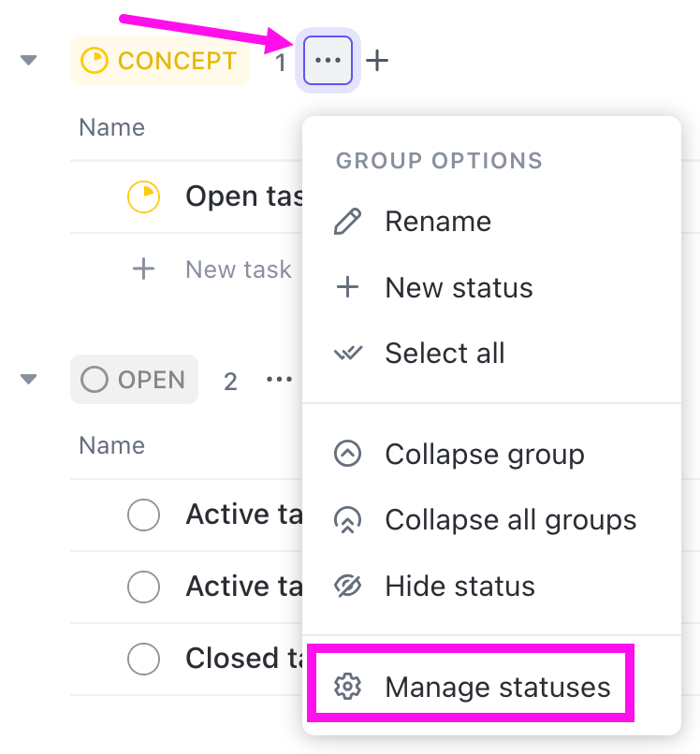Click the Concept group ellipsis options button
The image size is (700, 754).
coord(328,61)
